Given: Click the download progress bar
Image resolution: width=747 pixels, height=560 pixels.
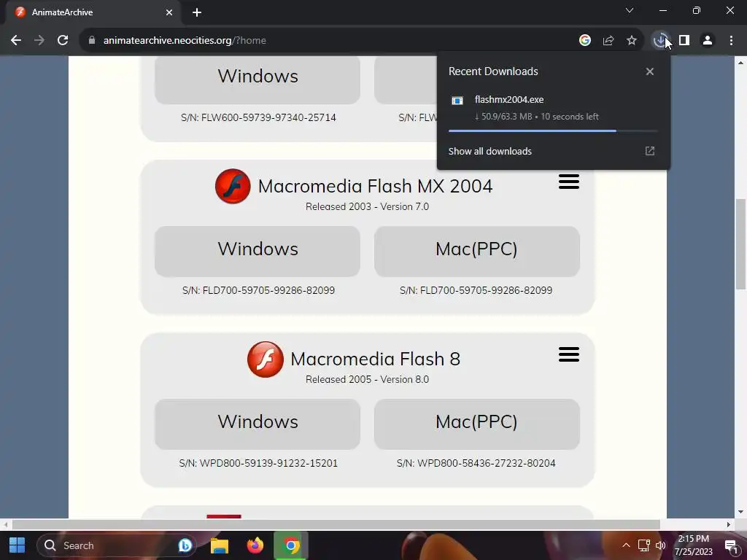Looking at the screenshot, I should (553, 131).
